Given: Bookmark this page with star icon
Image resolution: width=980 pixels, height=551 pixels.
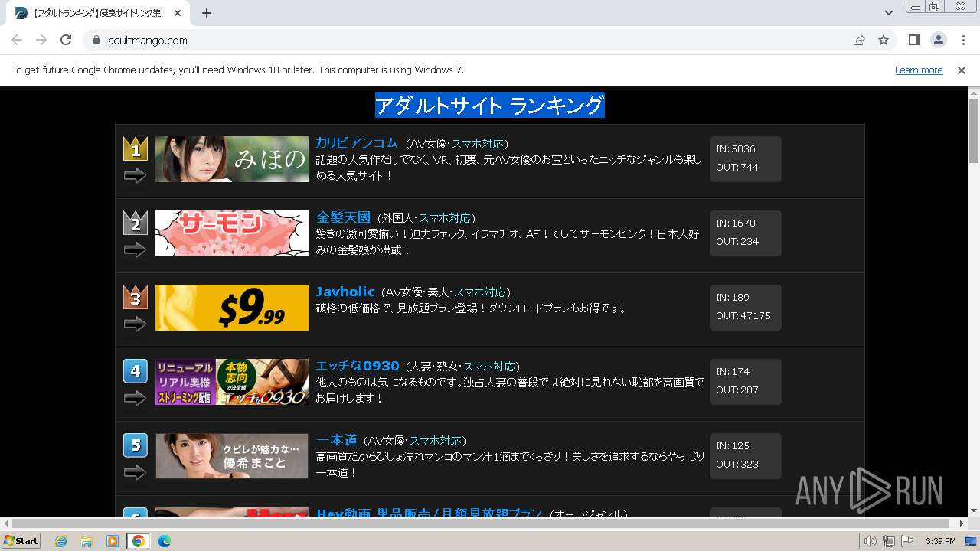Looking at the screenshot, I should point(884,40).
